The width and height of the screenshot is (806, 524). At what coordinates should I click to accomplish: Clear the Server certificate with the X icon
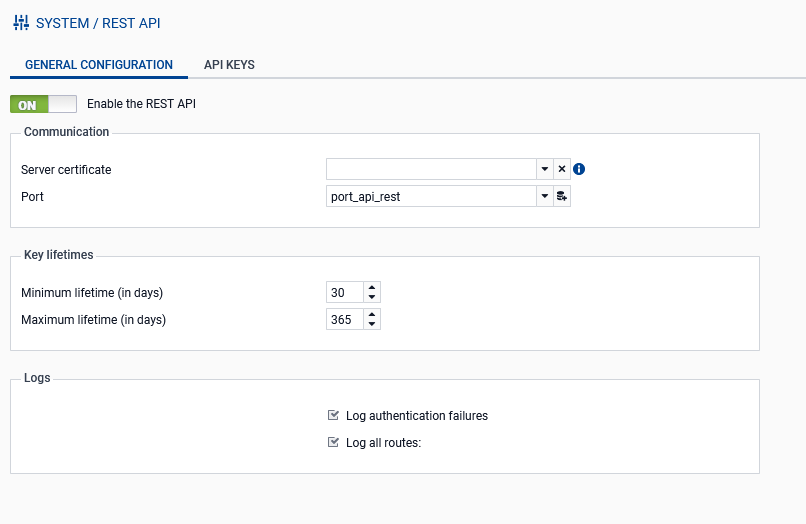point(562,169)
